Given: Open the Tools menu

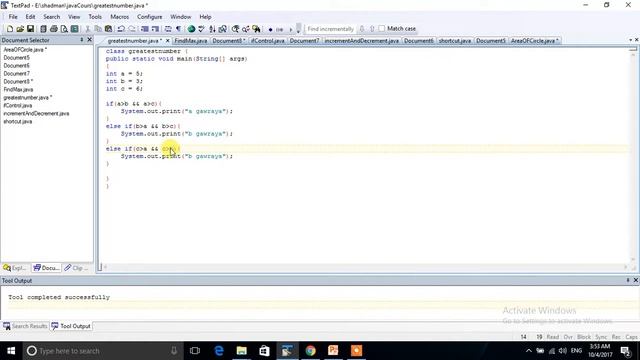Looking at the screenshot, I should (x=95, y=17).
